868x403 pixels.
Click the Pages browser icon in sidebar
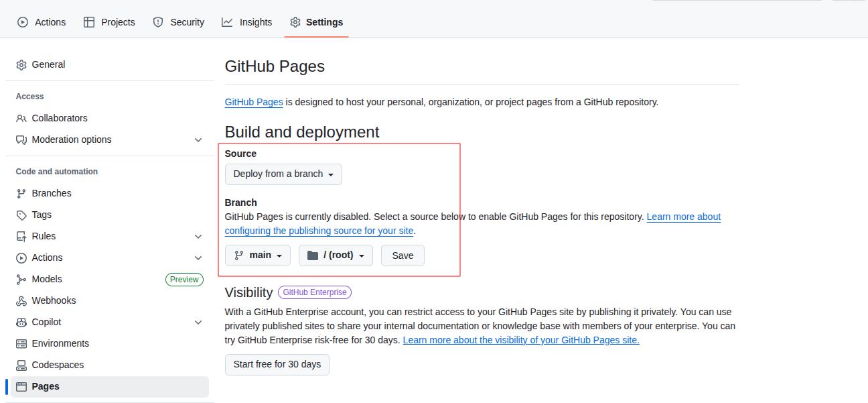click(x=21, y=387)
